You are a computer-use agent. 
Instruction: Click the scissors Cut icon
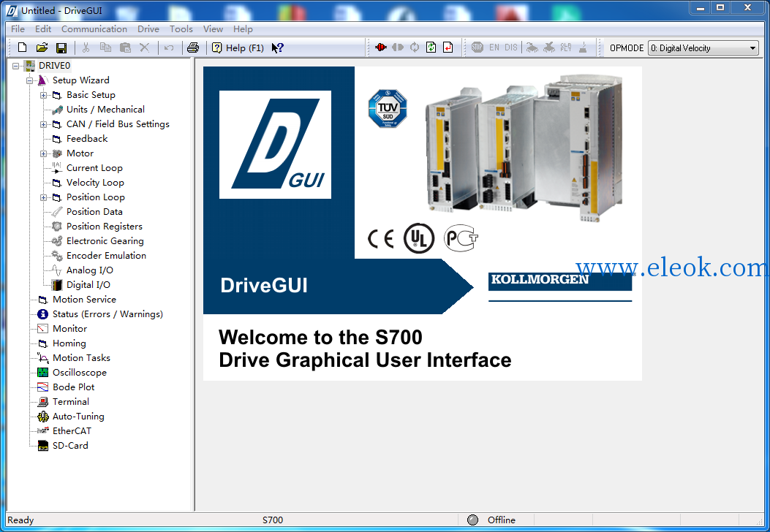(86, 47)
